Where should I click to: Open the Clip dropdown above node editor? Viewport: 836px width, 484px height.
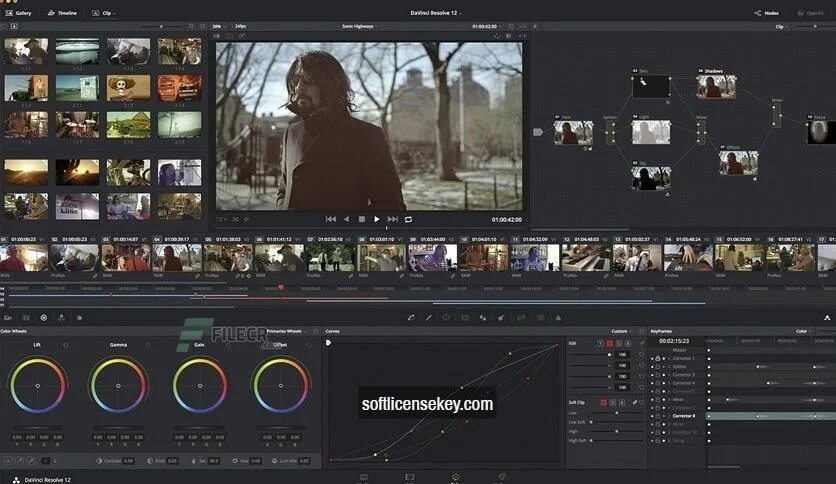pyautogui.click(x=781, y=26)
